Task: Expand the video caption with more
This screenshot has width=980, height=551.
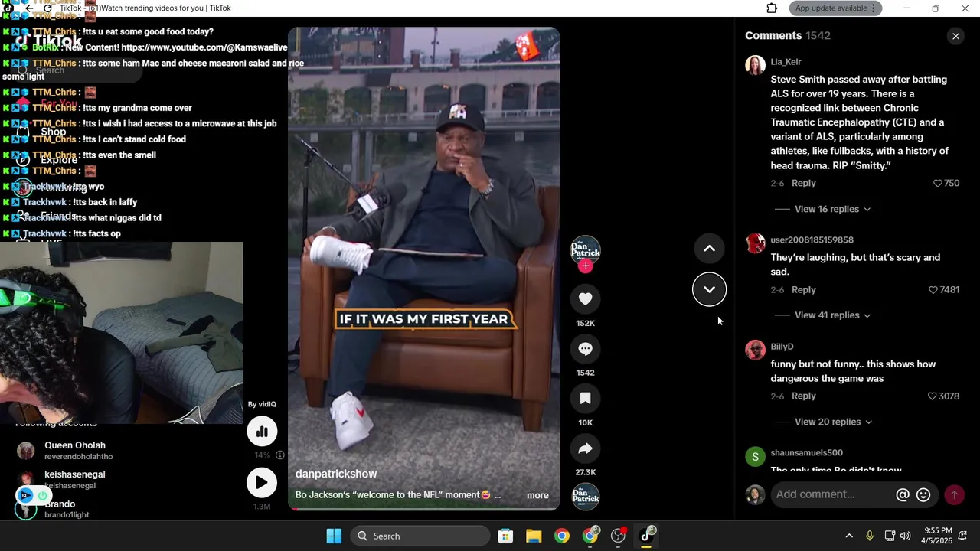Action: coord(537,495)
